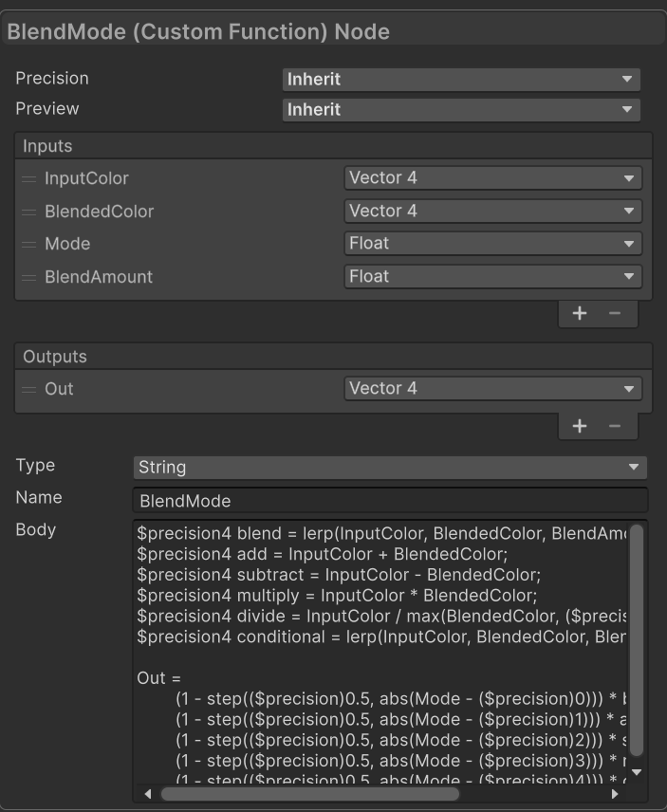Click the Name field containing BlendMode
Viewport: 667px width, 812px height.
tap(390, 501)
